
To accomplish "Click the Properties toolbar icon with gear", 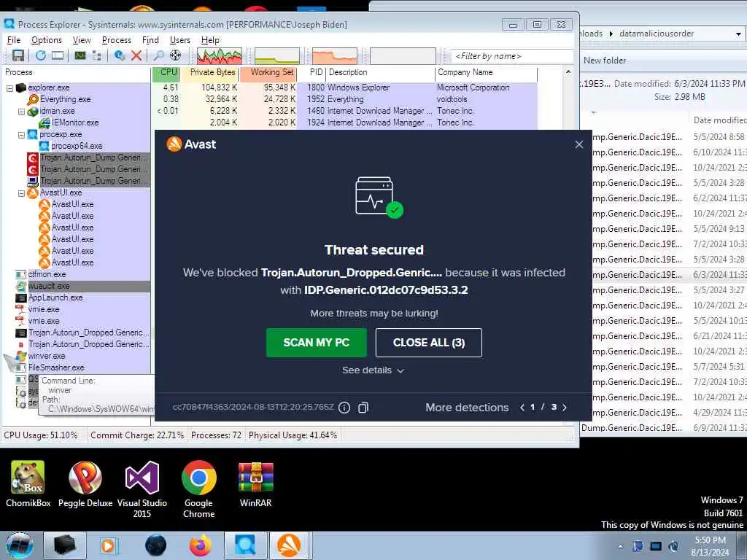I will (x=120, y=55).
